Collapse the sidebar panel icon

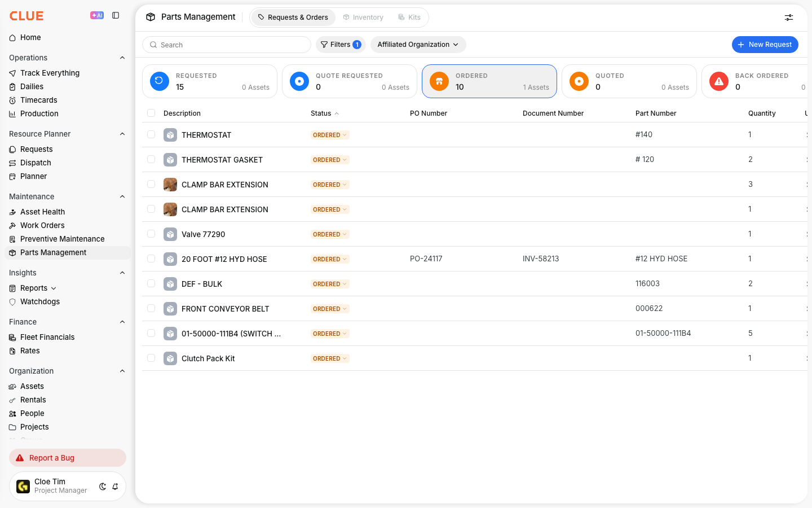coord(116,15)
